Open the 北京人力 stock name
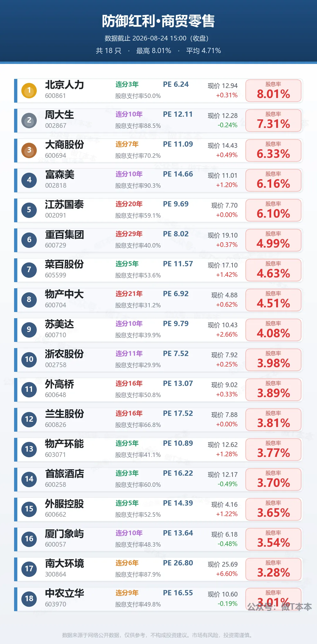317x644 pixels. (64, 85)
